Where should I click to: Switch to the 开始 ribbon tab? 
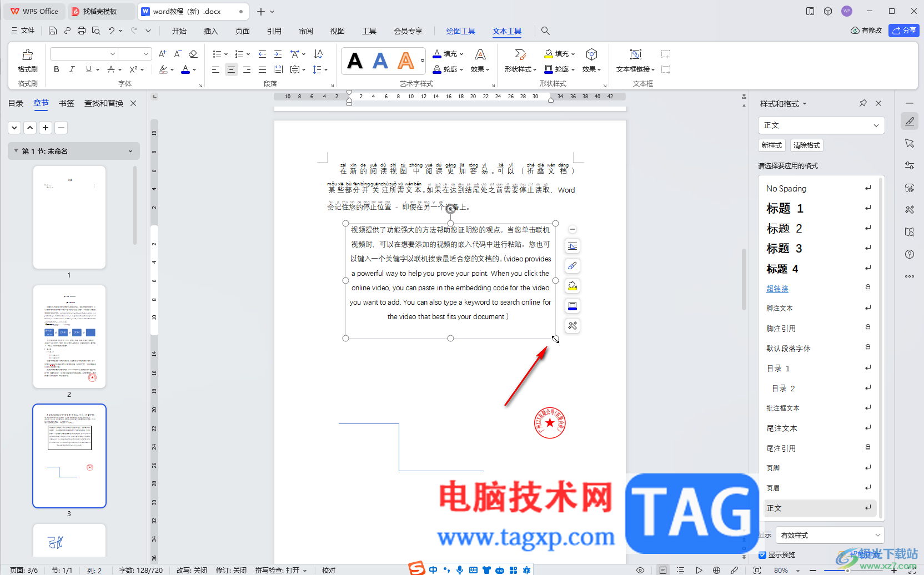point(179,31)
